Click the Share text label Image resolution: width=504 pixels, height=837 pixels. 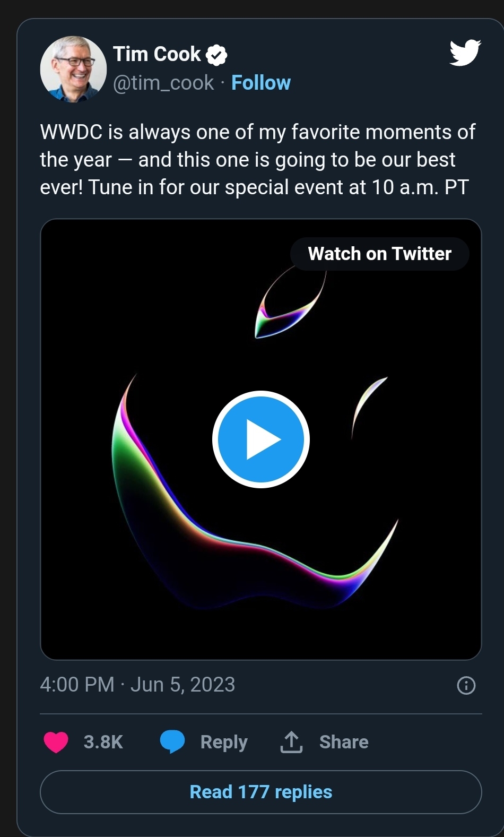pos(344,742)
